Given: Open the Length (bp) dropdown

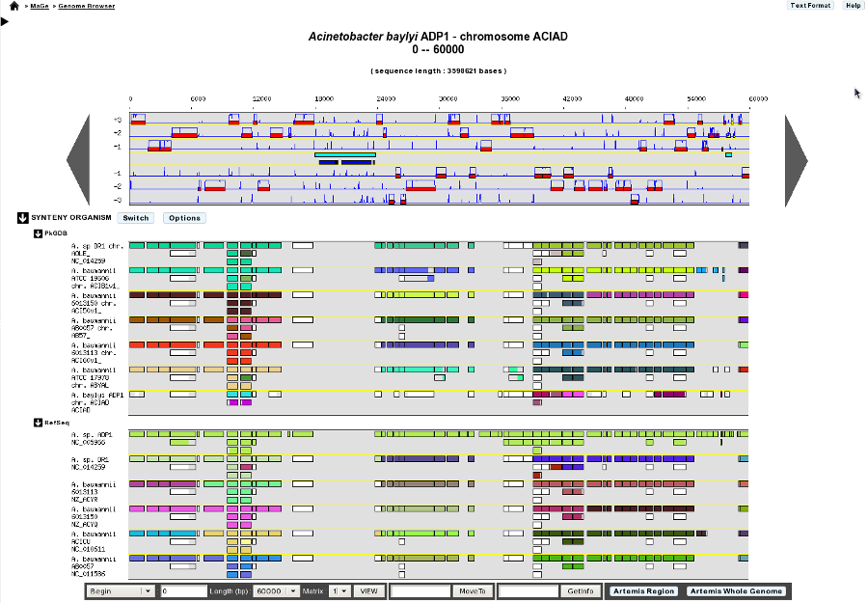Looking at the screenshot, I should pyautogui.click(x=277, y=590).
